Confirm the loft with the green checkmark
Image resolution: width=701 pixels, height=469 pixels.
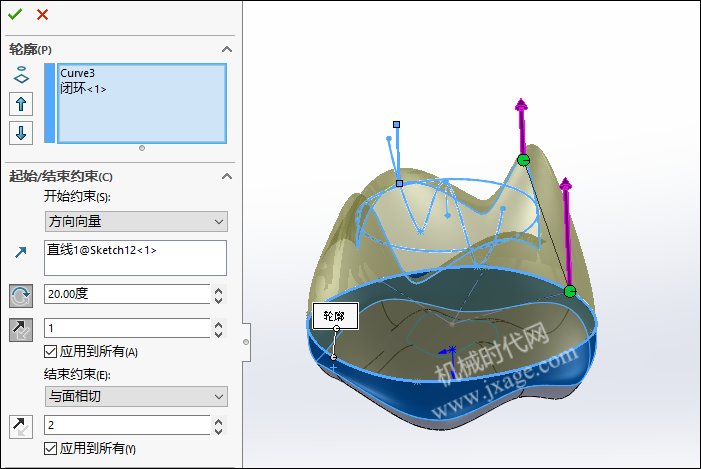15,15
